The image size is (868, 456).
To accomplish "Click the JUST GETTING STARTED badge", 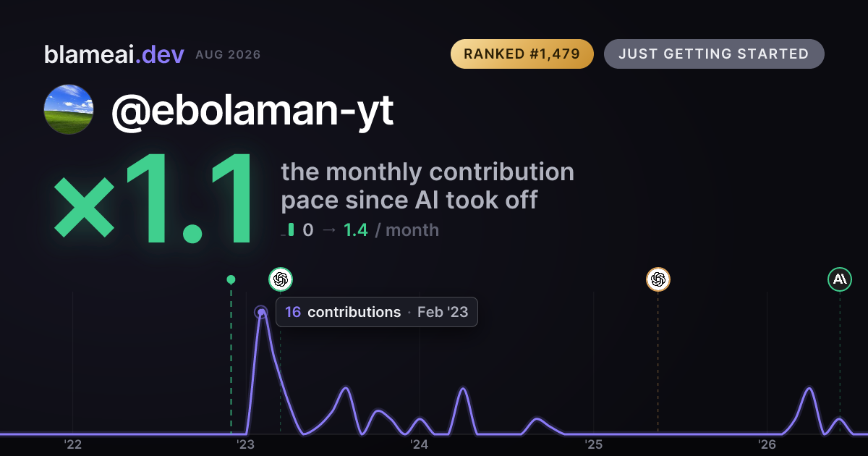I will tap(714, 54).
